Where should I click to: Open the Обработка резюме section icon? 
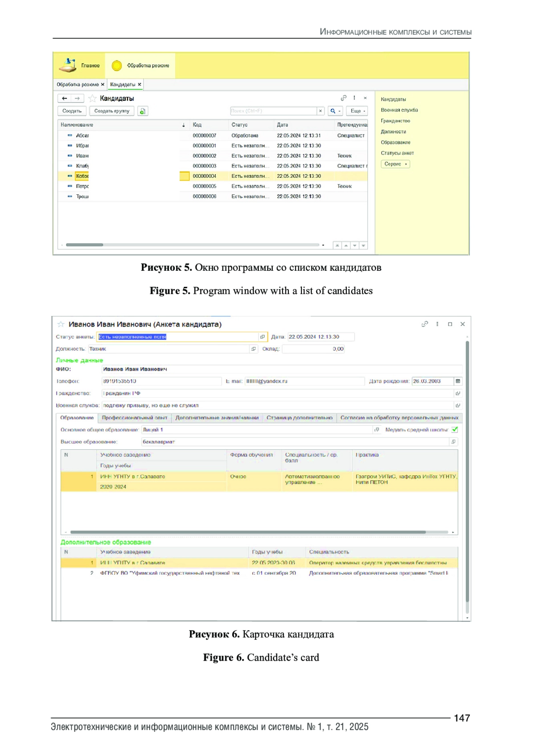click(117, 65)
